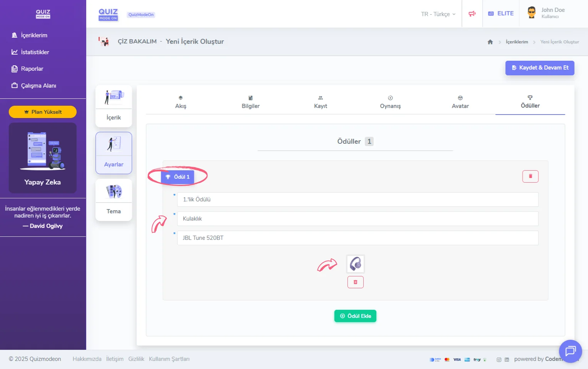This screenshot has height=369, width=588.
Task: Open the Yapay Zeka robot card
Action: (x=43, y=158)
